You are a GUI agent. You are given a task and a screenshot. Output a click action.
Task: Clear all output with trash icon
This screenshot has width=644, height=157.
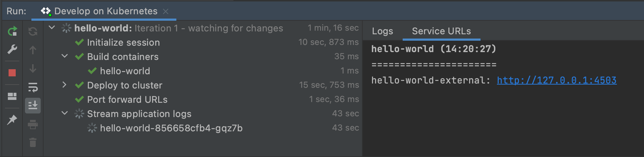coord(33,143)
